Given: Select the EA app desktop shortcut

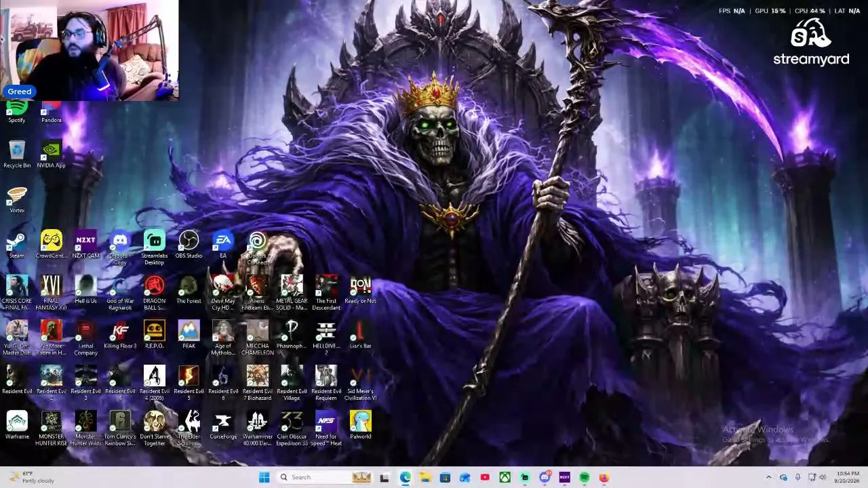Looking at the screenshot, I should [223, 245].
